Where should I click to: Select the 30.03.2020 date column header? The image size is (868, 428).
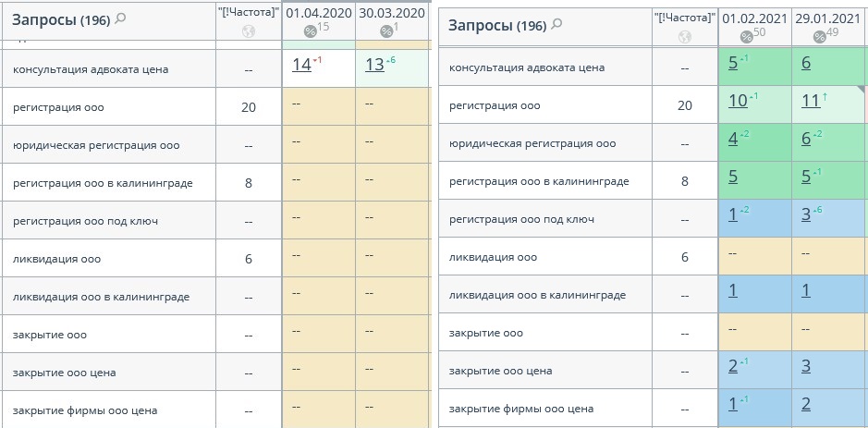coord(392,13)
